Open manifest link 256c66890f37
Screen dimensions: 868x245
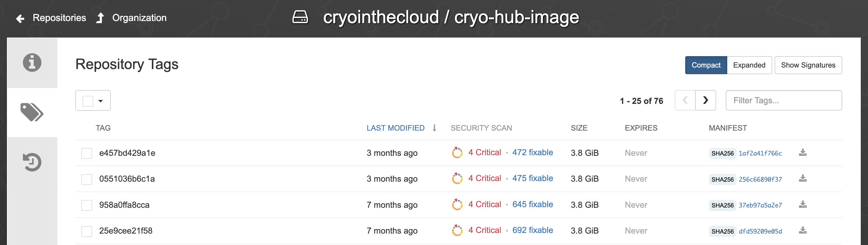click(x=760, y=179)
